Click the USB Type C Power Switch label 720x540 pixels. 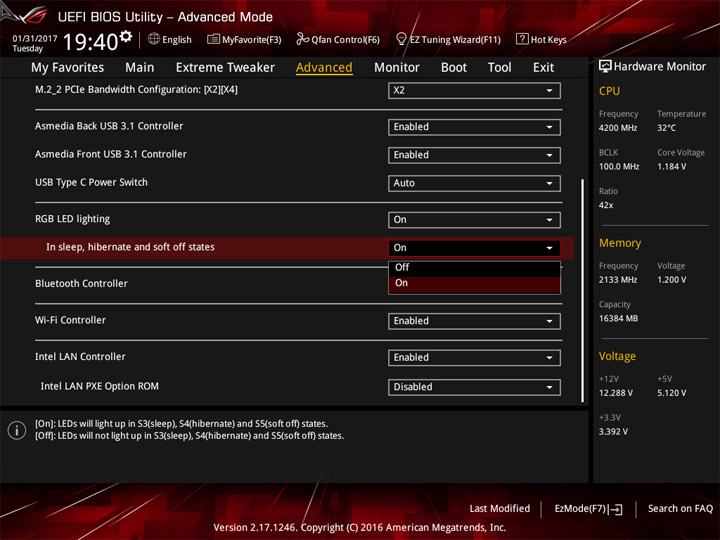(91, 182)
